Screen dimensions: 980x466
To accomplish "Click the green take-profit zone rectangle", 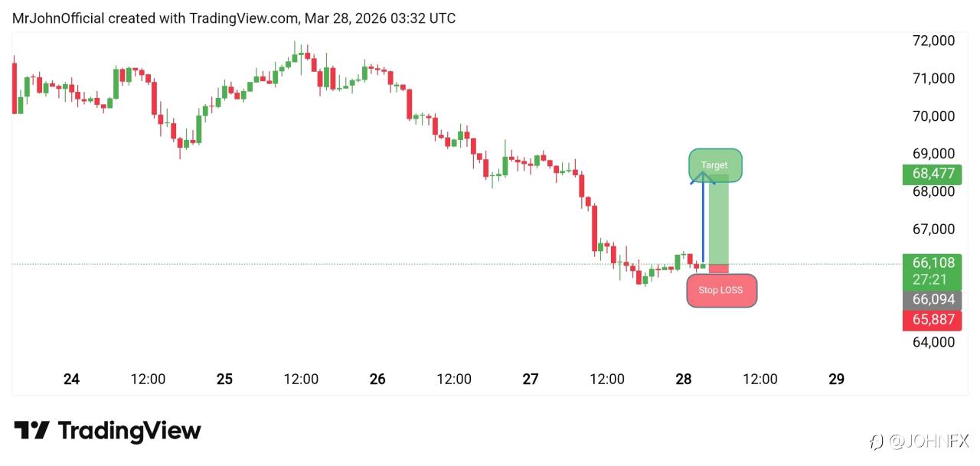I will point(718,223).
